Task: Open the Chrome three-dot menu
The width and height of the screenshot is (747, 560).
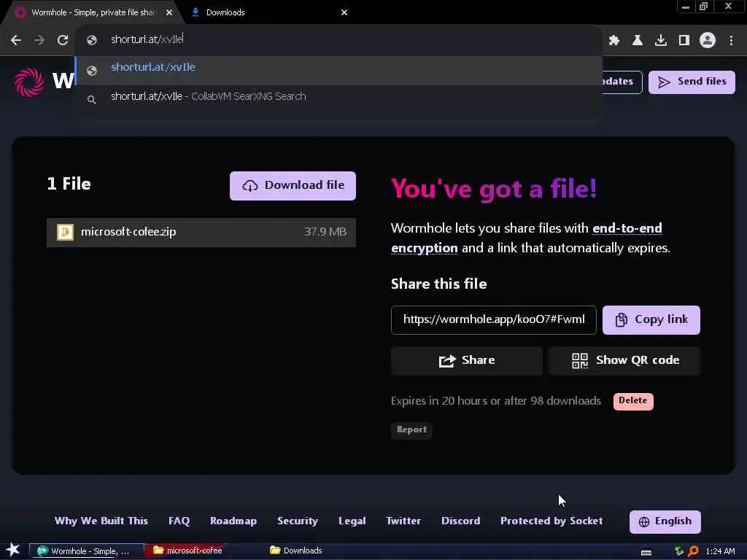Action: click(731, 41)
